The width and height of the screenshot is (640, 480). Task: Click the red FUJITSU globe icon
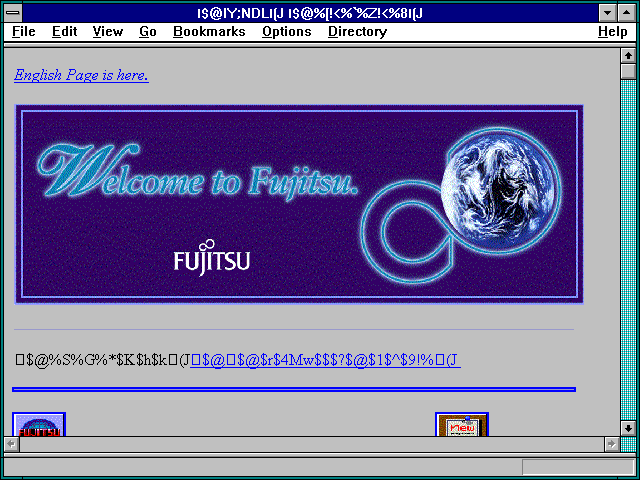point(39,424)
